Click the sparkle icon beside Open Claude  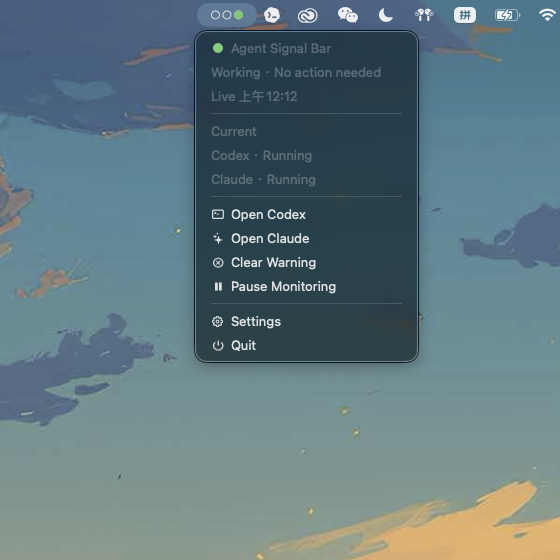point(218,239)
